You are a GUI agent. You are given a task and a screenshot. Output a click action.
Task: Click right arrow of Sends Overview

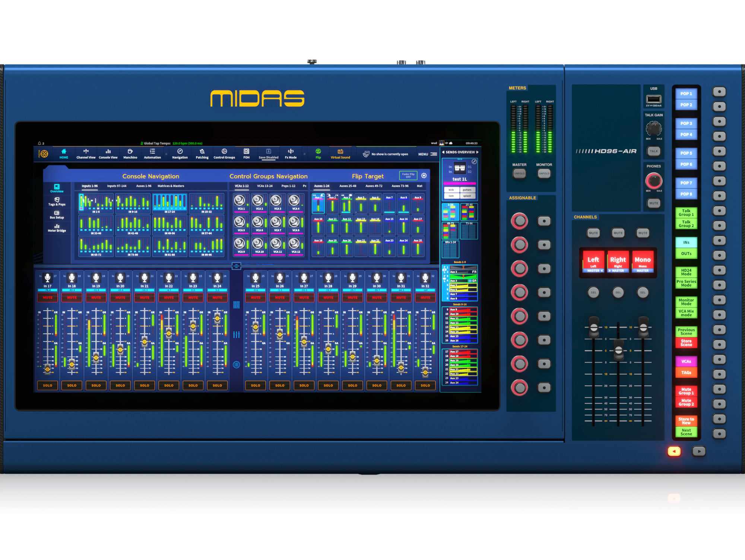coord(477,152)
